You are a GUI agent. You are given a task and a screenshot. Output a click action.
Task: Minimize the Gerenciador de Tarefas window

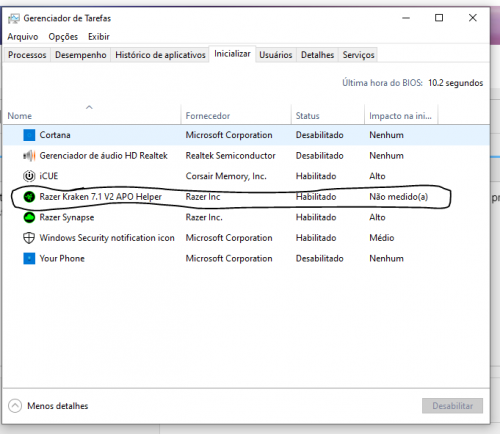[406, 18]
